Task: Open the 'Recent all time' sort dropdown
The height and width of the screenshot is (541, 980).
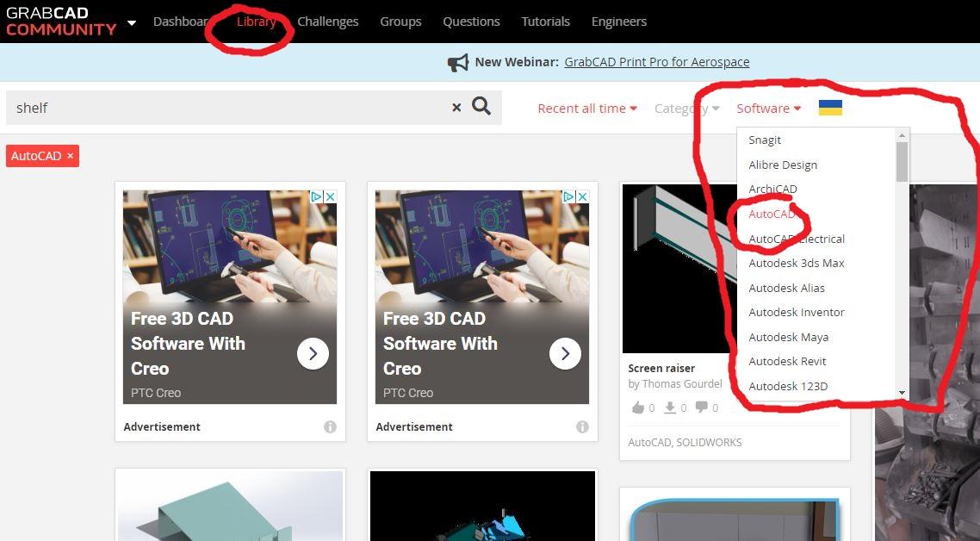Action: point(586,109)
